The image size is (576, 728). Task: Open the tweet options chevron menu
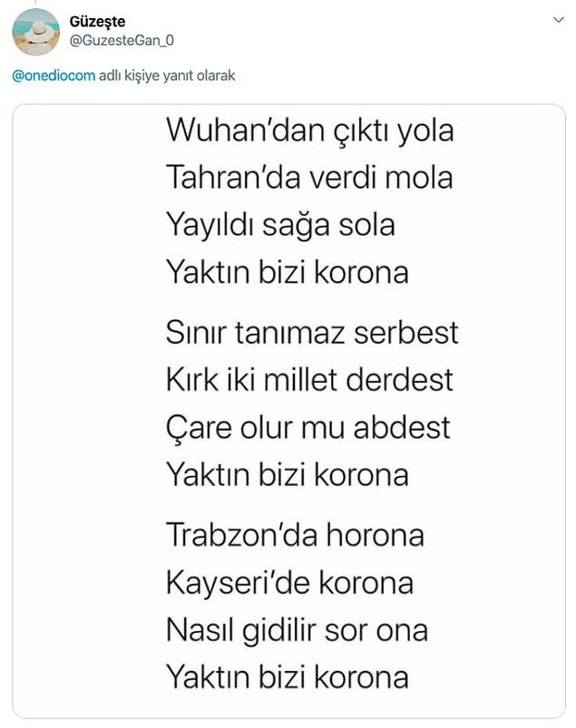559,20
